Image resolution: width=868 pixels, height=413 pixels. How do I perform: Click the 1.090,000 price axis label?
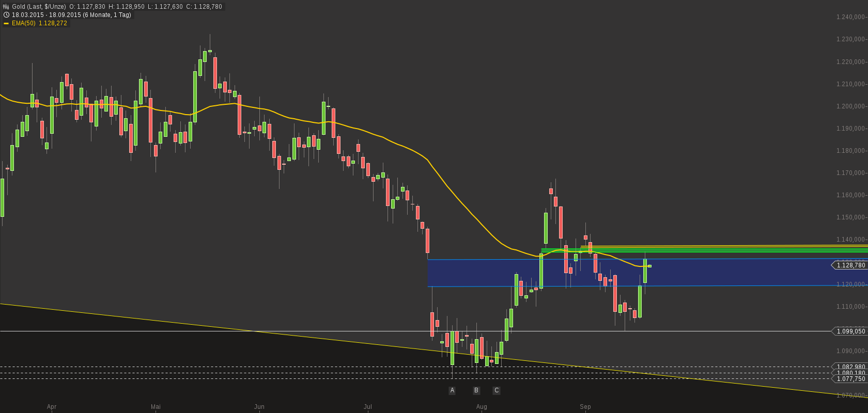point(850,351)
